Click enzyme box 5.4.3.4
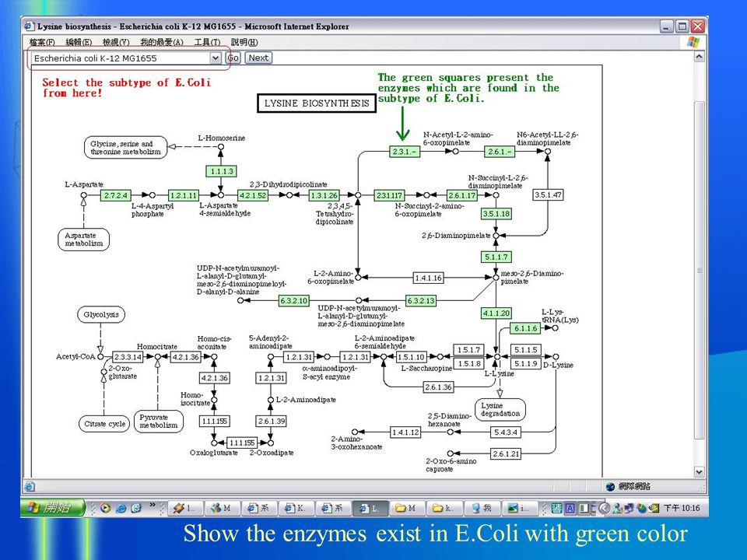The width and height of the screenshot is (747, 560). click(x=506, y=432)
